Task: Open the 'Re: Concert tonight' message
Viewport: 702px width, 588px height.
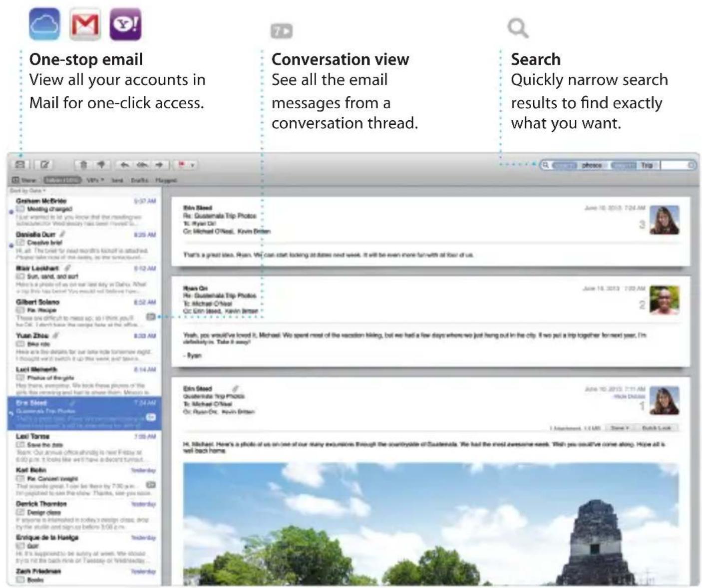Action: (84, 482)
